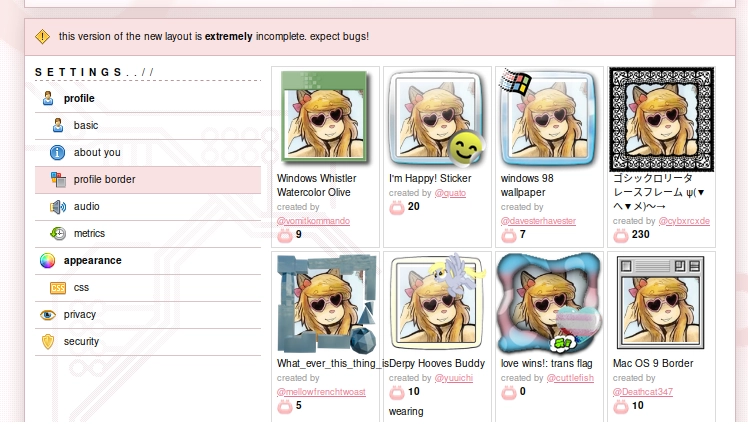Click the blue info icon beside about you

point(57,152)
